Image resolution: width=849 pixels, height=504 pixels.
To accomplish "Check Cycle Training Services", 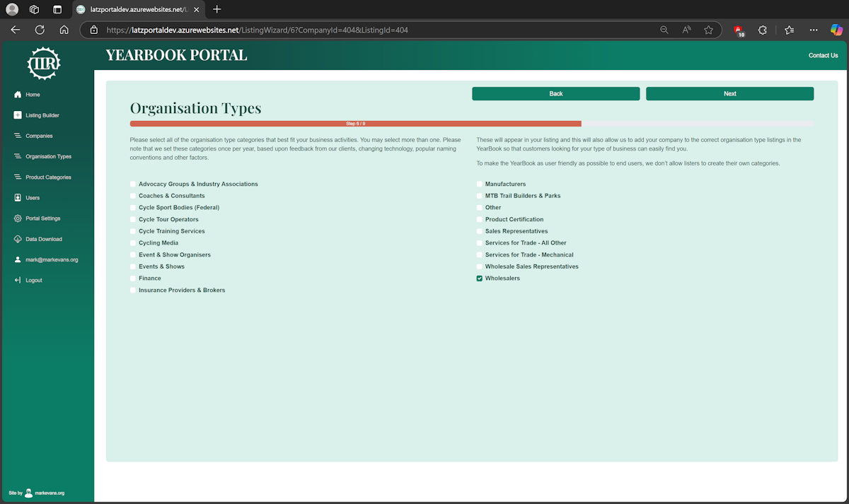I will (133, 231).
